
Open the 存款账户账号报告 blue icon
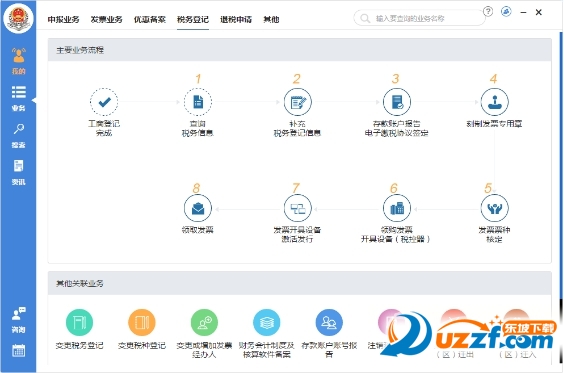329,322
